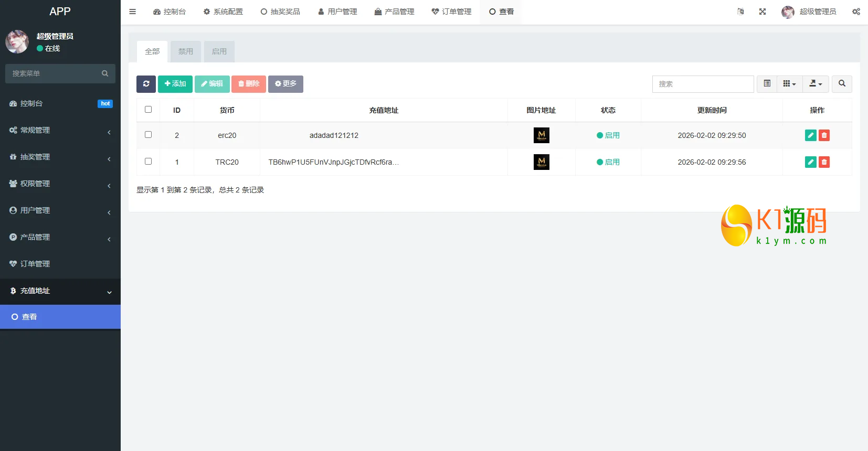
Task: Click the 在线 status under admin name
Action: pyautogui.click(x=48, y=48)
